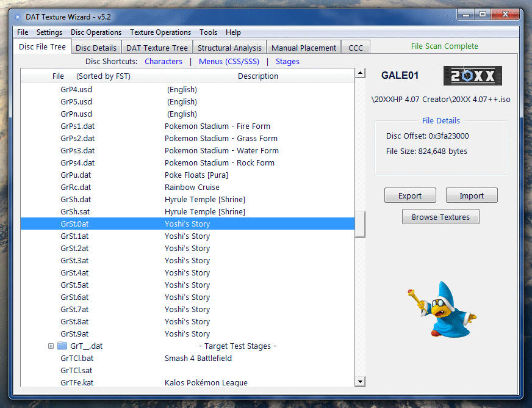This screenshot has height=408, width=532.
Task: Click the File (Sorted by FST) column header
Action: 92,76
